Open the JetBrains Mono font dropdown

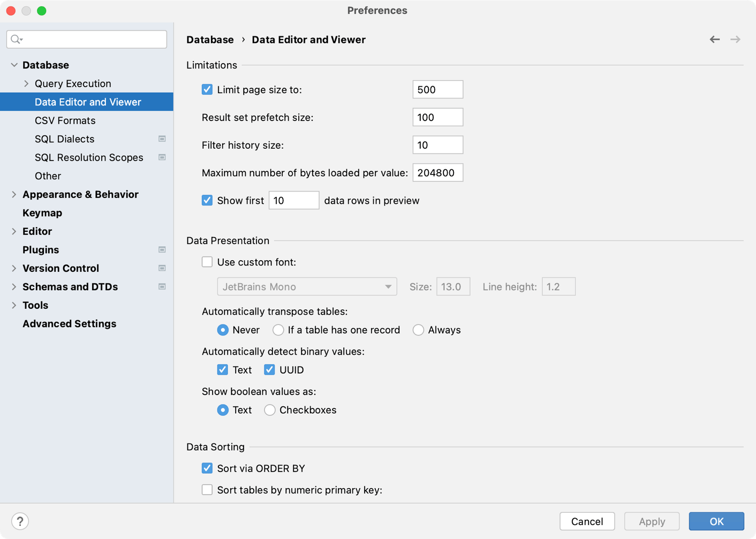coord(307,287)
